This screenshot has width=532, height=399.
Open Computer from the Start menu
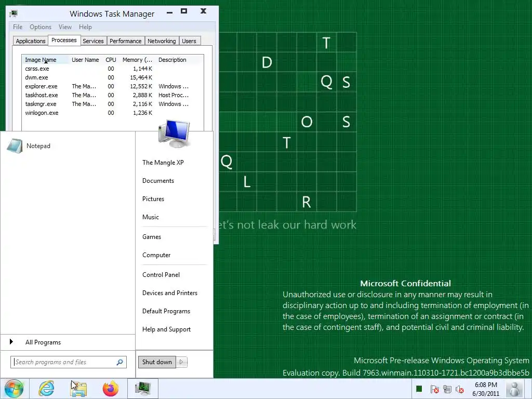pyautogui.click(x=156, y=255)
